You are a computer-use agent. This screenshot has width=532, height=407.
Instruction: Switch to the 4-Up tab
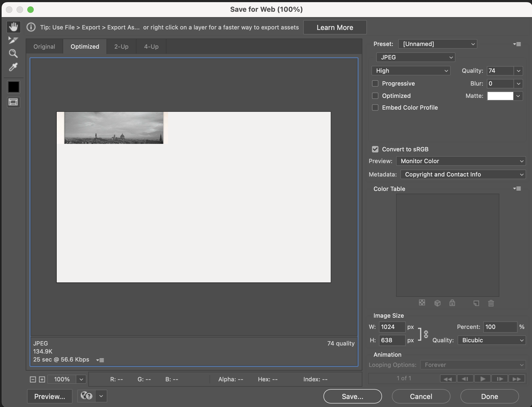click(151, 46)
